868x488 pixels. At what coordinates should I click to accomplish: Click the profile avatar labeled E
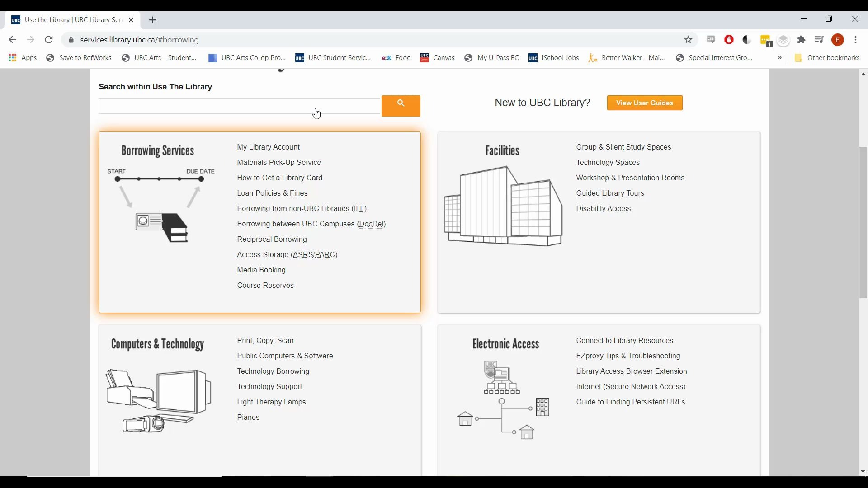(x=838, y=40)
